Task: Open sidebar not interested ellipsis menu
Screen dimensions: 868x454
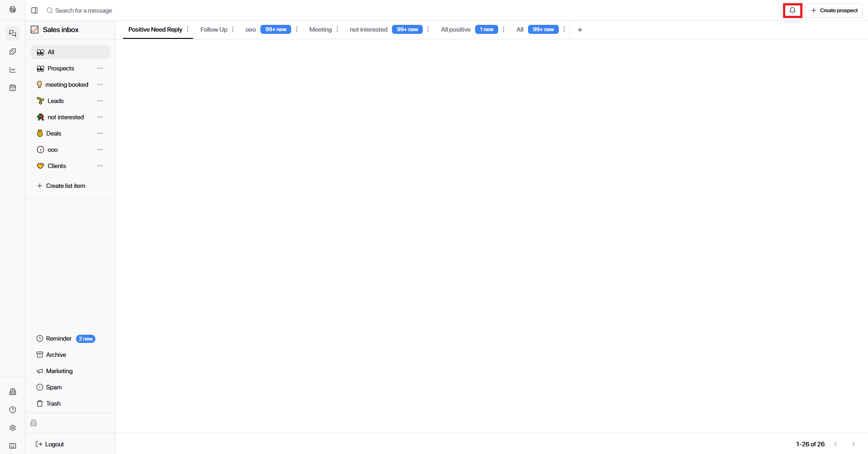Action: click(100, 117)
